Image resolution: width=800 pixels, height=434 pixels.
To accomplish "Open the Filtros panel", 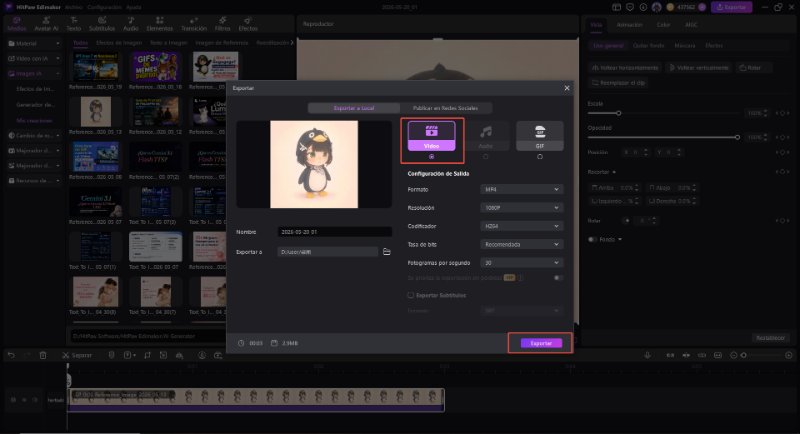I will coord(222,24).
